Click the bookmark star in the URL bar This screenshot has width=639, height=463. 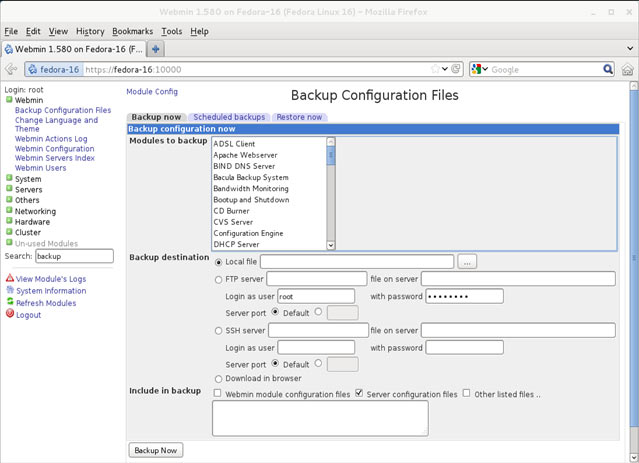(x=435, y=69)
